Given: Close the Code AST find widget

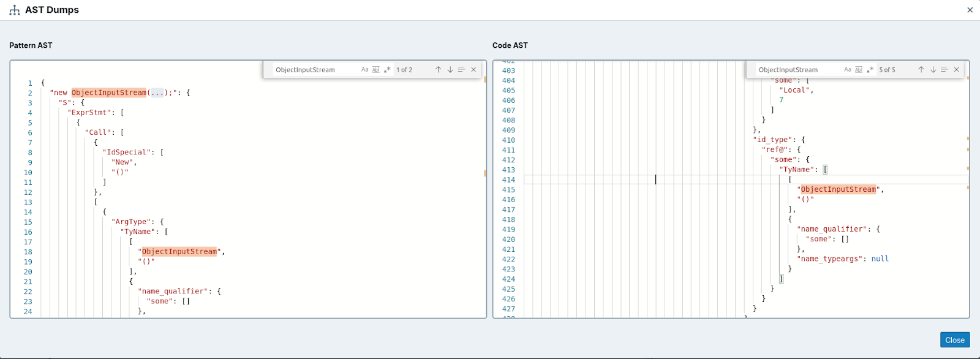Looking at the screenshot, I should (956, 70).
